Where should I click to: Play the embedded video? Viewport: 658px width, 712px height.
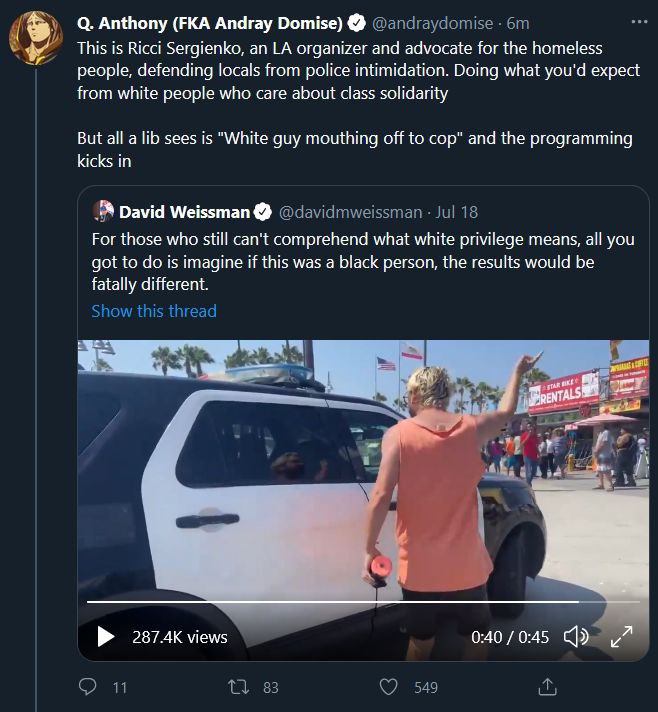105,636
